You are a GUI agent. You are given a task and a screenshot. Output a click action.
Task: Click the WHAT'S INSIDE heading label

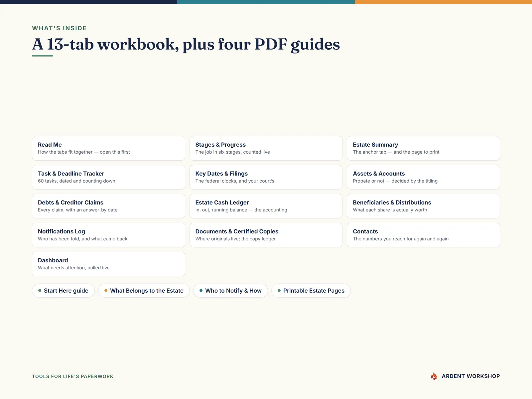[59, 28]
